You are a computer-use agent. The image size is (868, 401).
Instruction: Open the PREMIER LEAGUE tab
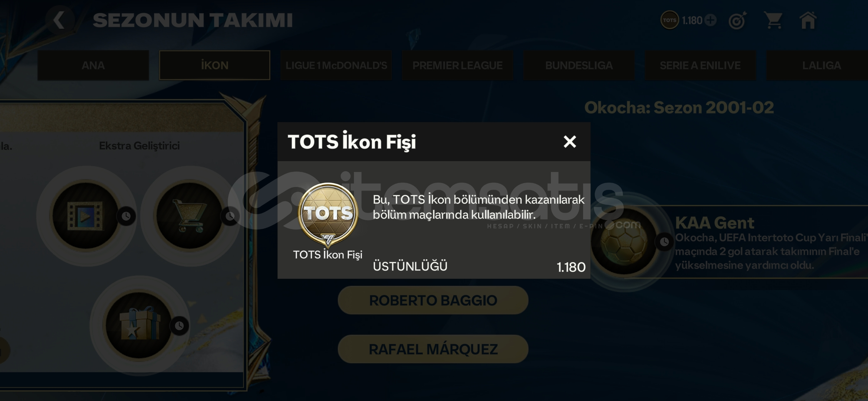coord(457,65)
